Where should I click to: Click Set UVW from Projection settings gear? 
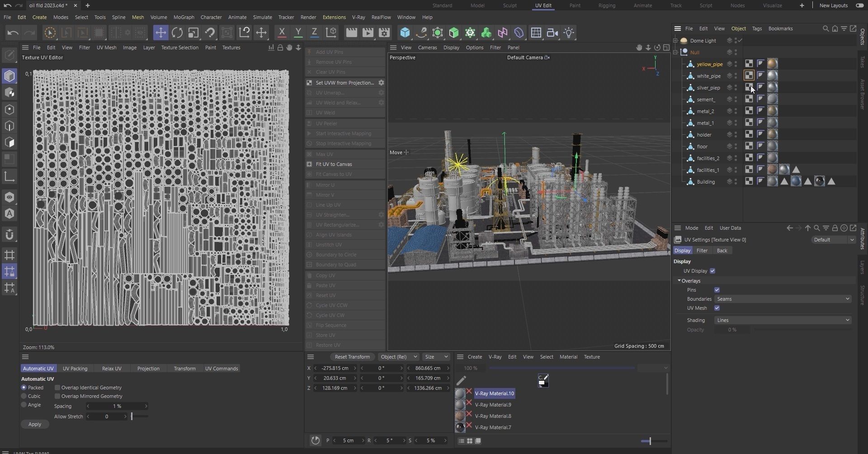(381, 83)
